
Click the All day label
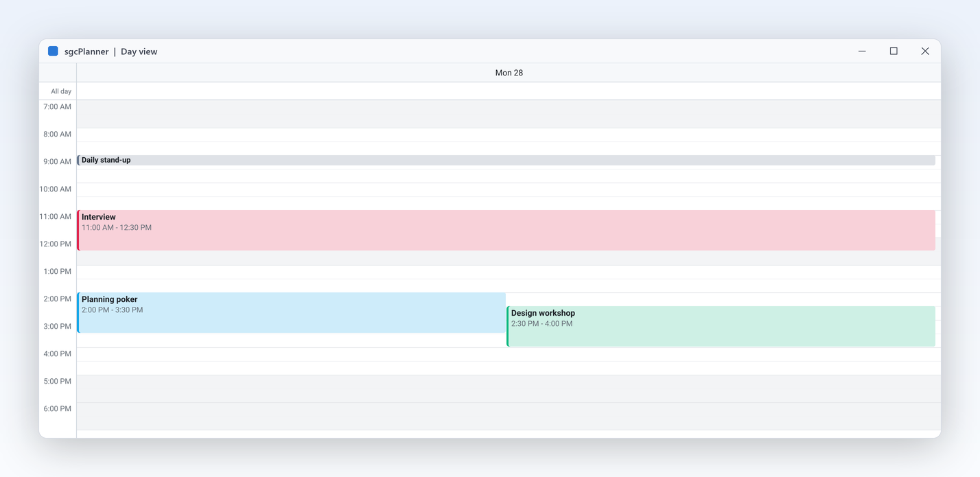61,91
